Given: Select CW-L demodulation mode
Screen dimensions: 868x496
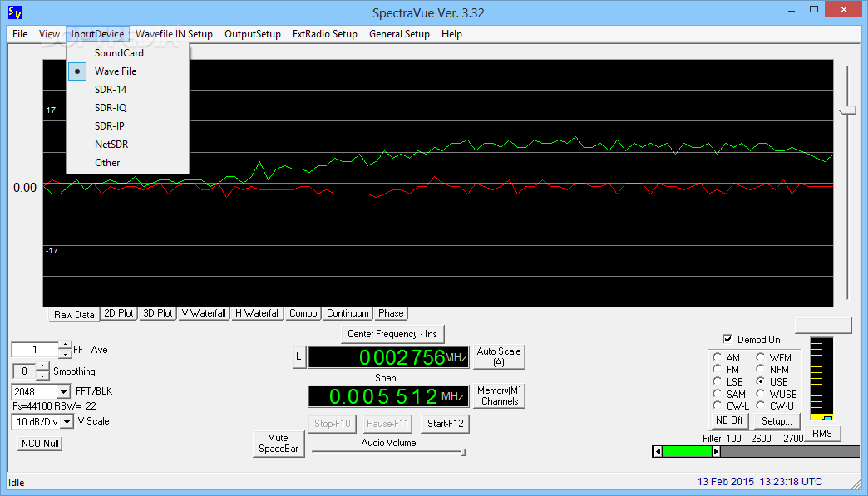Looking at the screenshot, I should click(718, 405).
